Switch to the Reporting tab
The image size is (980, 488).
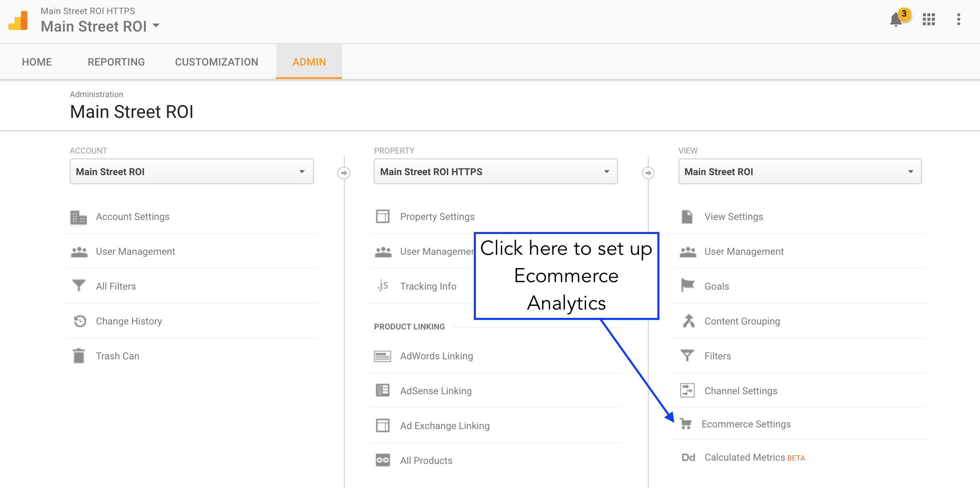(x=116, y=62)
